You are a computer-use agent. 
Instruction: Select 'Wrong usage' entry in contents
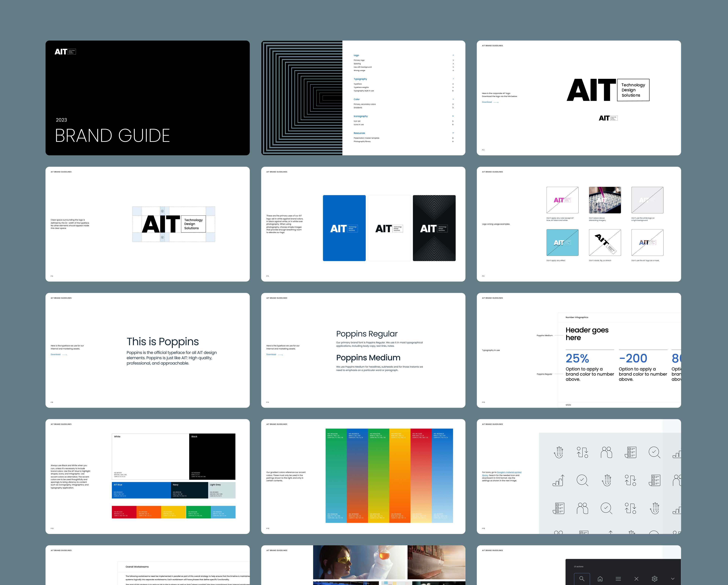pos(359,70)
